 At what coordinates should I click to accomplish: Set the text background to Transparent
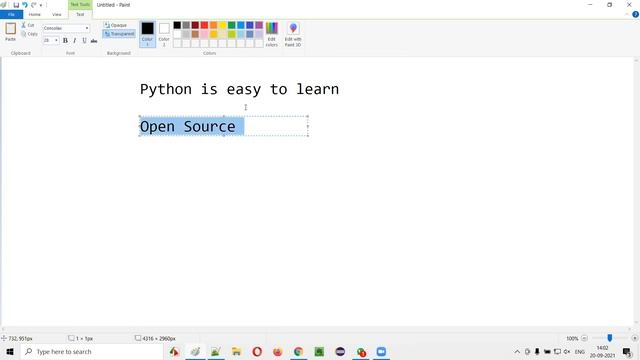(119, 34)
